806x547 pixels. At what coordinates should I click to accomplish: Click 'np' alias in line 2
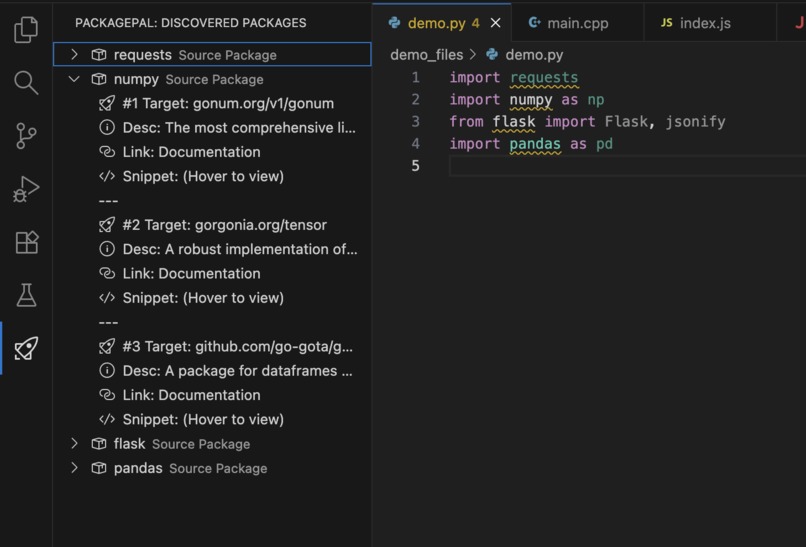click(596, 100)
